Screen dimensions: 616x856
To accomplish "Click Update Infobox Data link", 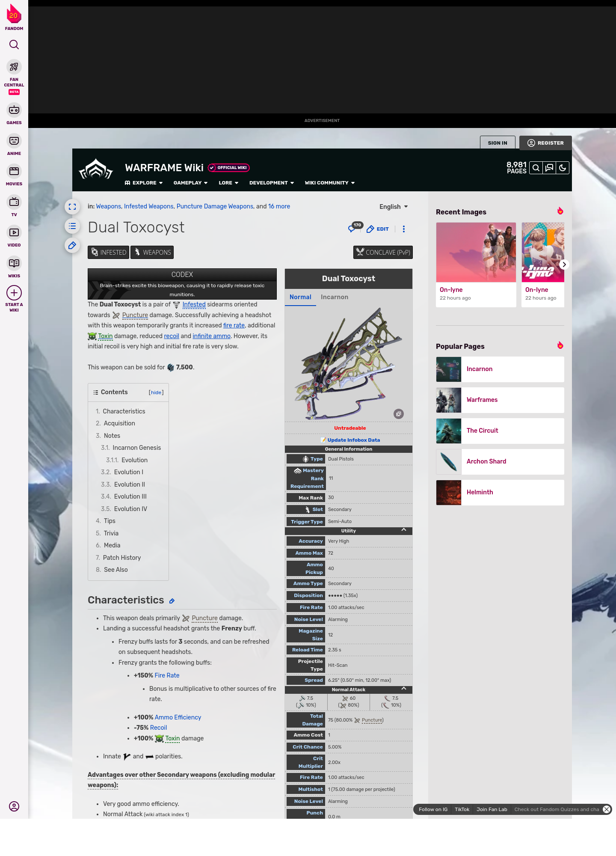I will pyautogui.click(x=353, y=440).
